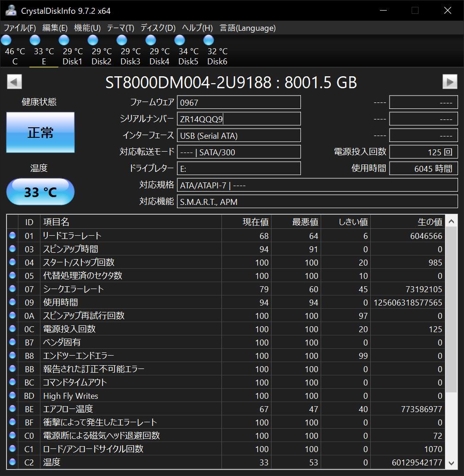Select Disk5 status orb at 34 °C
This screenshot has width=464, height=476.
tap(180, 40)
